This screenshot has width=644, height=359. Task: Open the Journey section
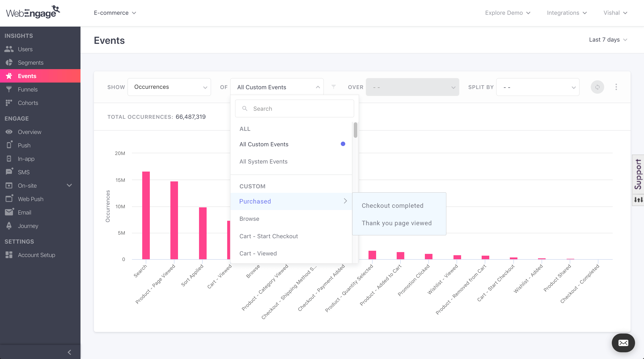click(x=28, y=226)
